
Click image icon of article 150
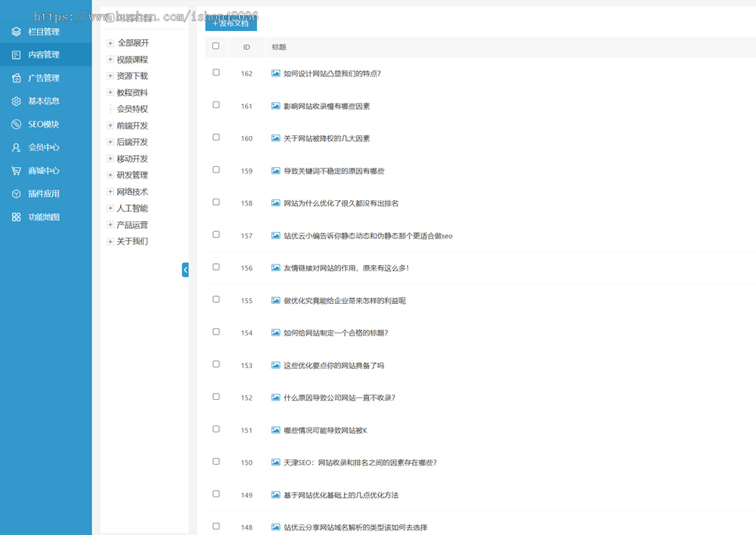(276, 462)
